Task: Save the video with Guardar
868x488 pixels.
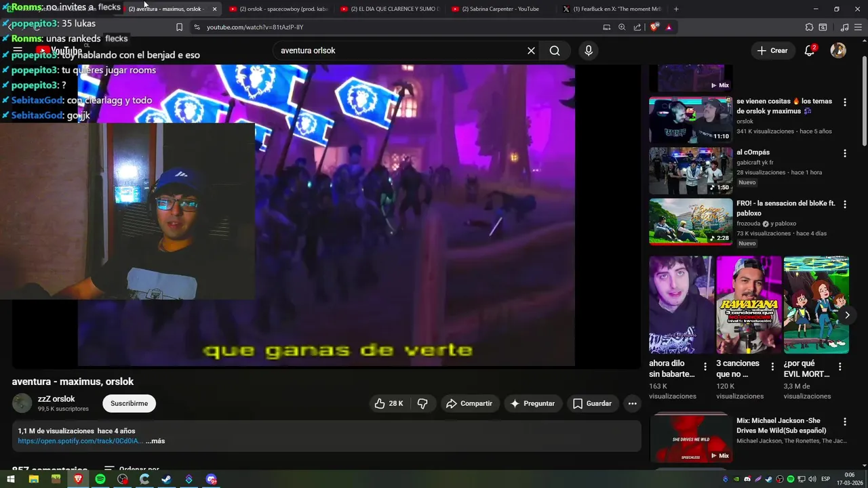Action: 592,403
